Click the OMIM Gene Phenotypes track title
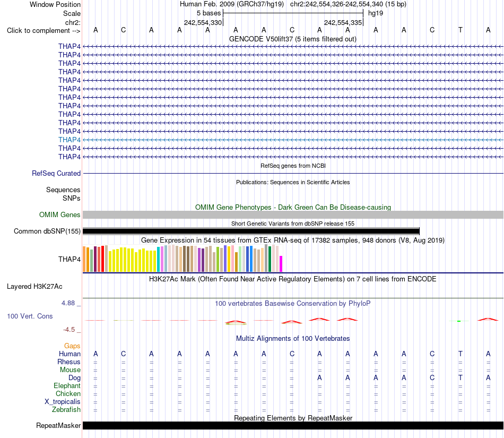Screen dimensions: 504x438 click(293, 207)
